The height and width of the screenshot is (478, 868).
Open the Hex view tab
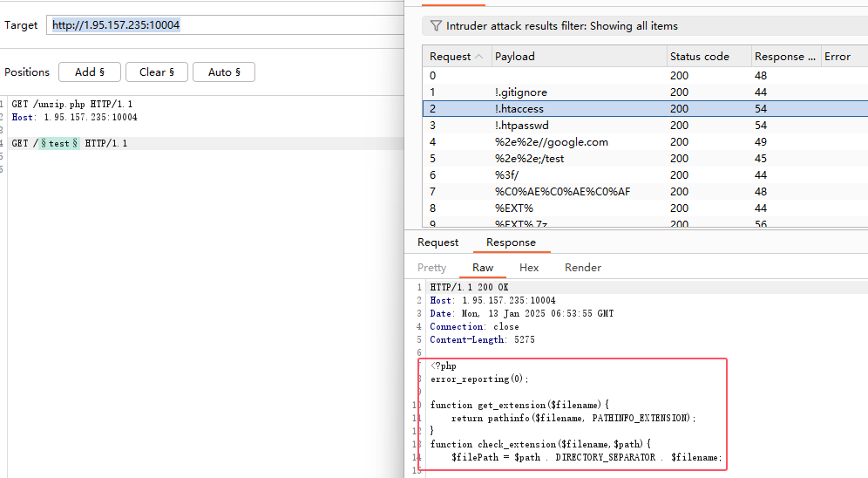click(x=529, y=268)
